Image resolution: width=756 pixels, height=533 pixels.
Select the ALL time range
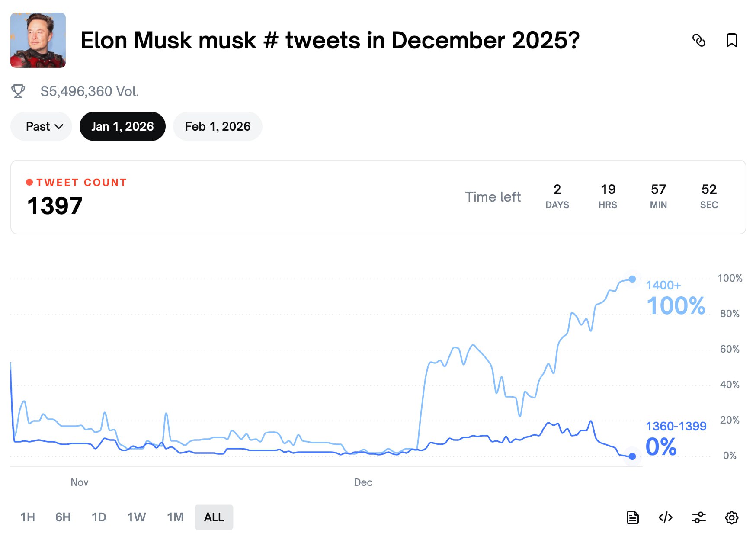[214, 517]
